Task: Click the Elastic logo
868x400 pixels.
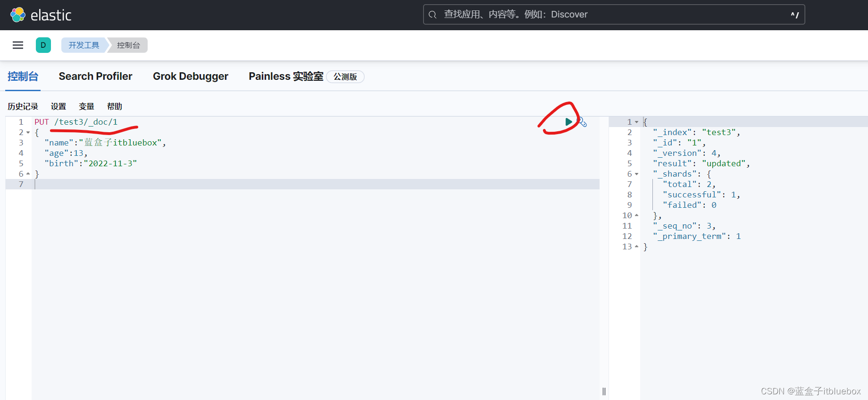Action: [x=41, y=15]
